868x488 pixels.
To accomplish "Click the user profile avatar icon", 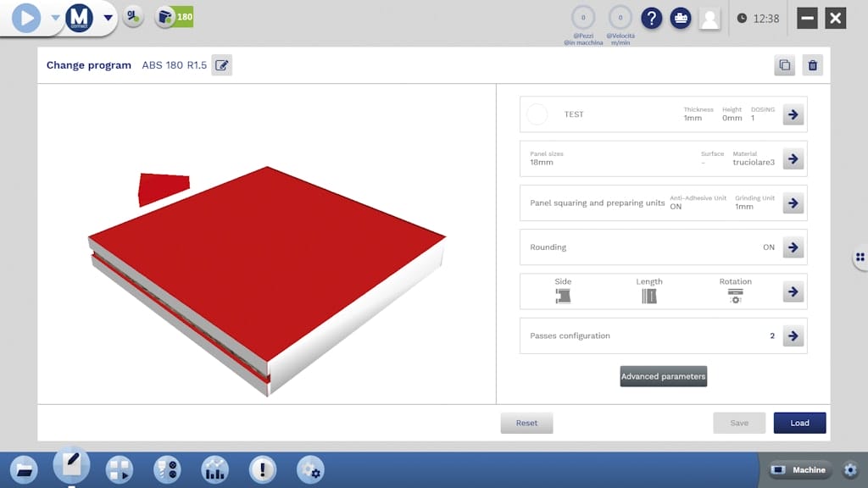I will [x=709, y=18].
